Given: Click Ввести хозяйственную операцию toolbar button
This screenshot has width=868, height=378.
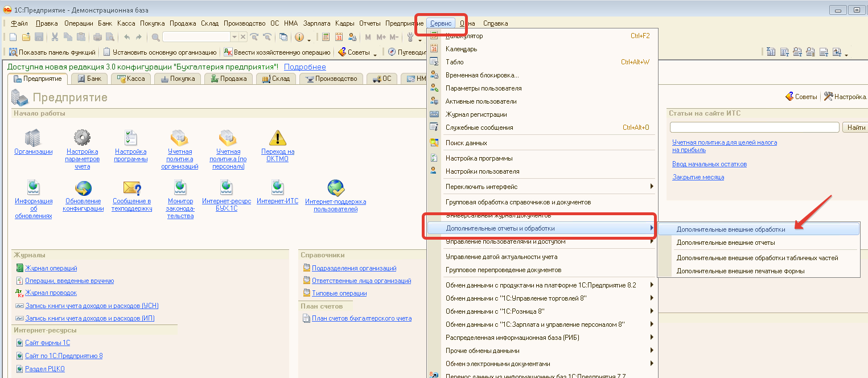Looking at the screenshot, I should (x=277, y=52).
